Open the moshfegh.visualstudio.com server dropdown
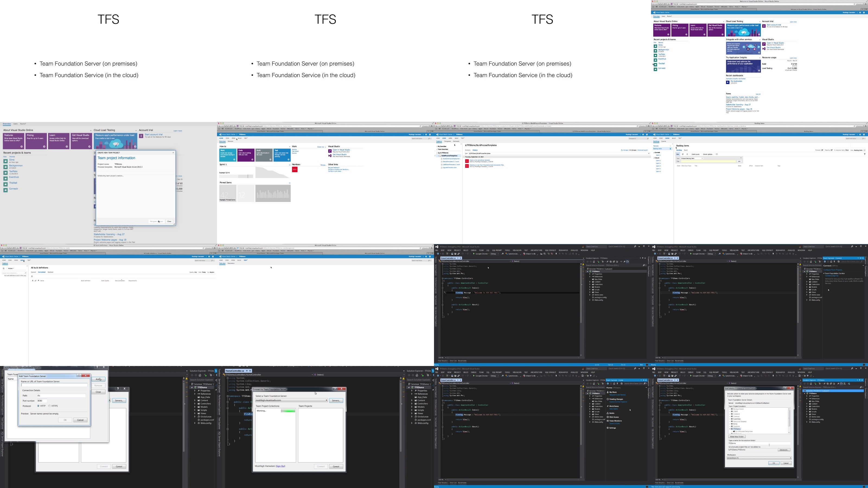868x488 pixels. click(292, 400)
